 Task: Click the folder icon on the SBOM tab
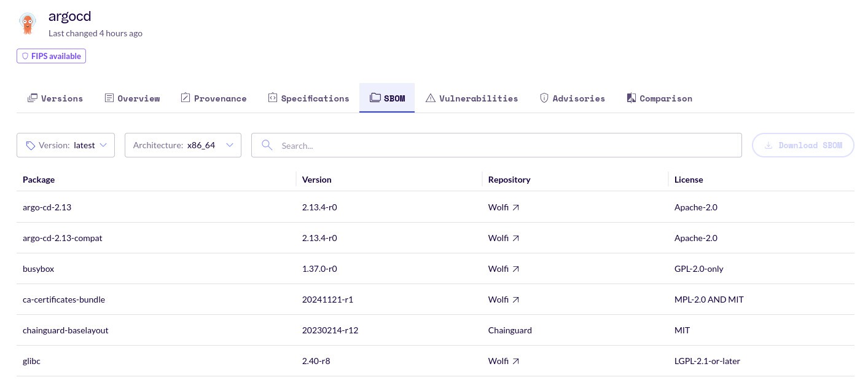click(375, 97)
